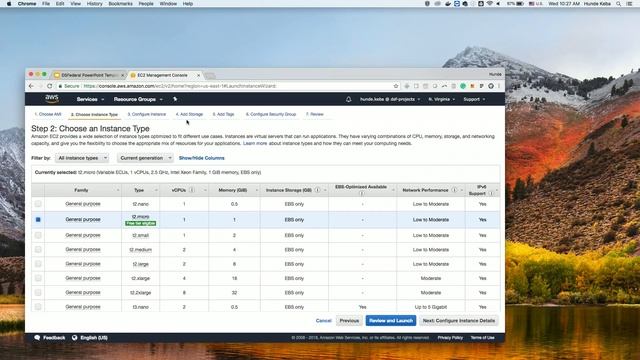The image size is (640, 360).
Task: Go to step 6. Configure Security Group
Action: (271, 114)
